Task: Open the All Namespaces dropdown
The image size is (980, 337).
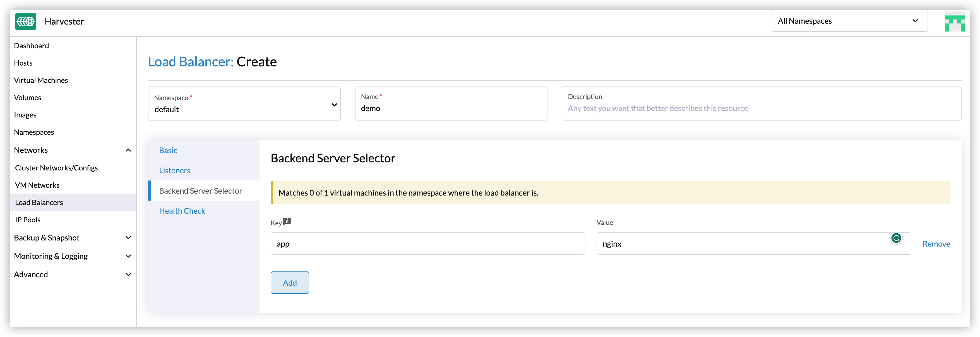Action: click(x=849, y=21)
